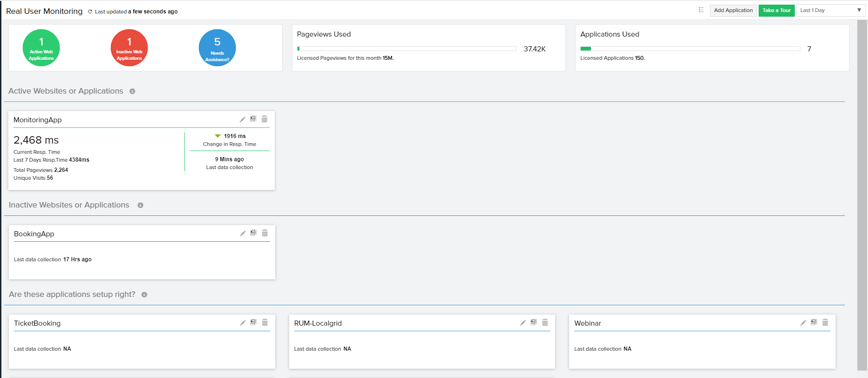This screenshot has width=868, height=378.
Task: Delete BookingApp using the trash icon
Action: click(x=265, y=233)
